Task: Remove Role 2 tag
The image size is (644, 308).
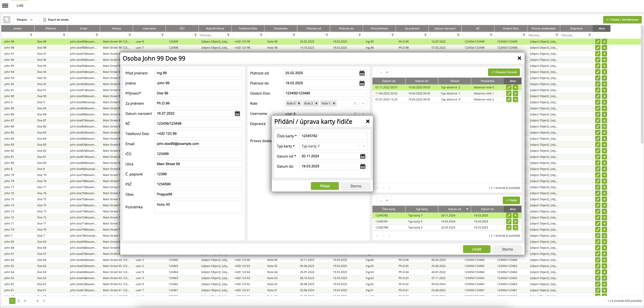Action: (316, 103)
